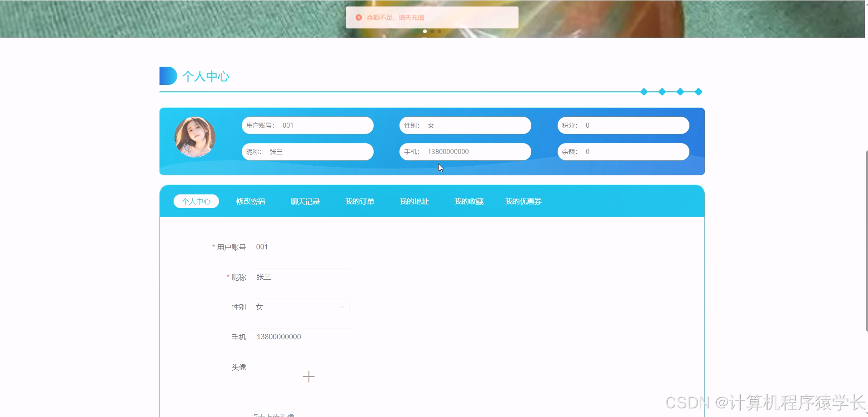
Task: Click the user's avatar photo
Action: click(195, 137)
